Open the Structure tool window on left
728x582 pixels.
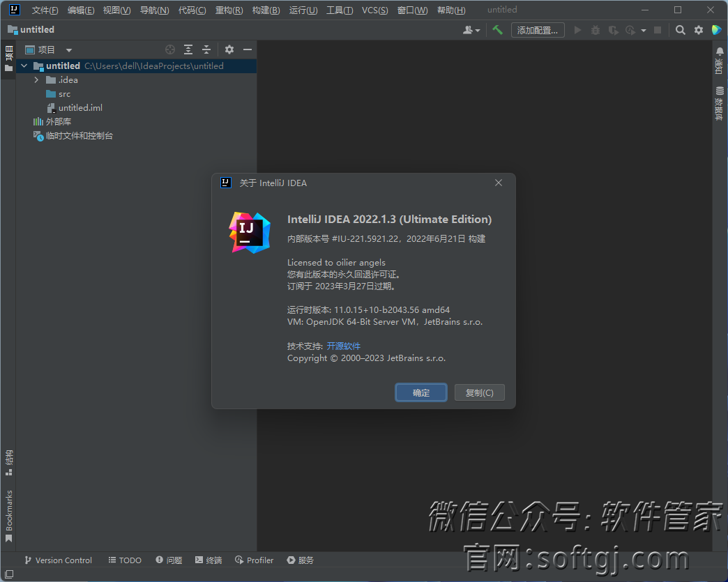pyautogui.click(x=9, y=463)
